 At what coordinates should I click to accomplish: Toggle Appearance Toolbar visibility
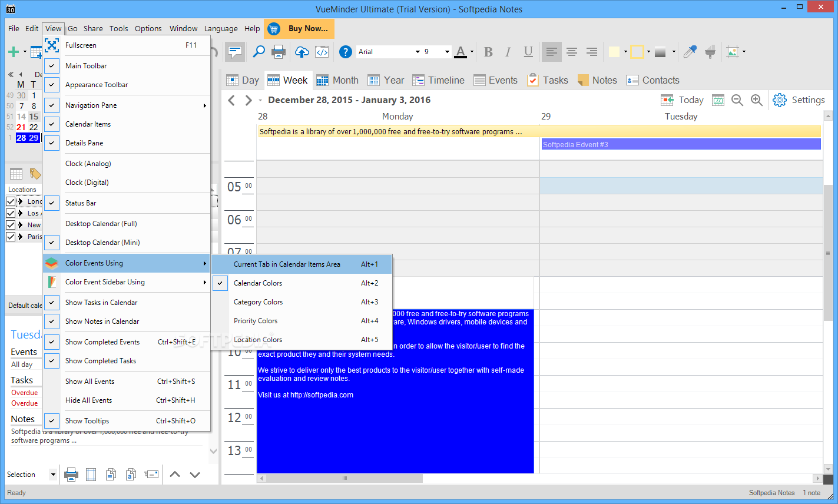point(52,85)
